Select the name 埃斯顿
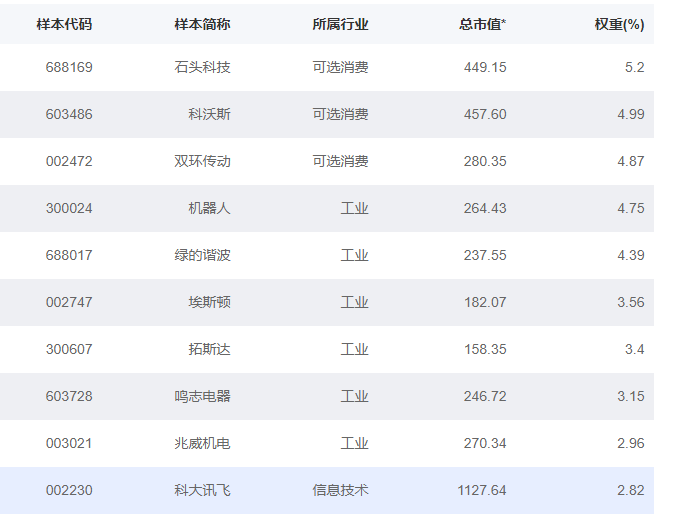The height and width of the screenshot is (522, 673). pos(209,302)
